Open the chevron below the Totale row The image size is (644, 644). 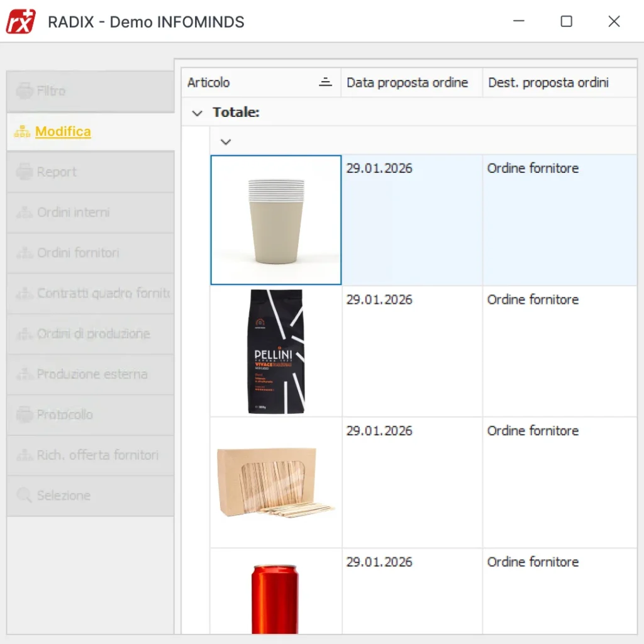click(x=225, y=142)
